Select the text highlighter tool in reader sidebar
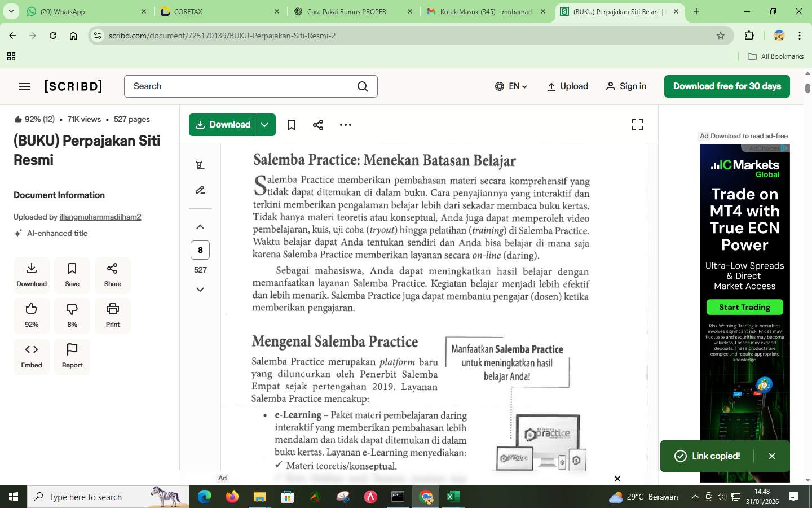This screenshot has height=508, width=812. (200, 165)
